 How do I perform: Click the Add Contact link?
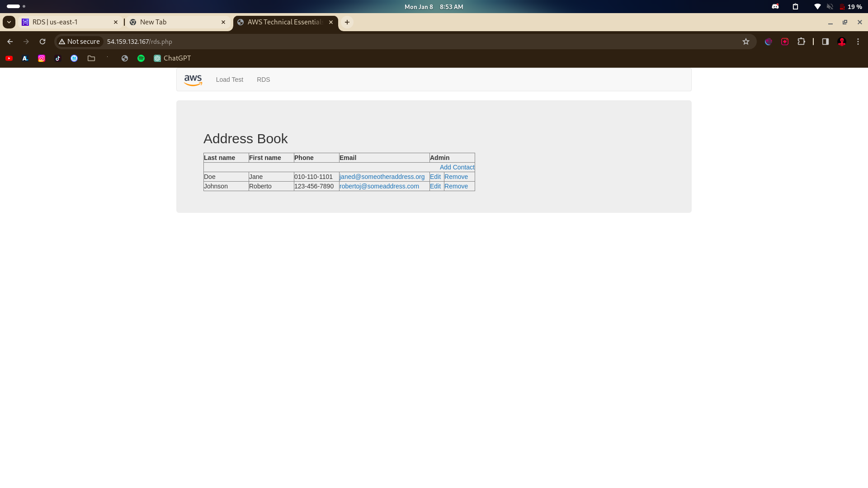[x=457, y=167]
